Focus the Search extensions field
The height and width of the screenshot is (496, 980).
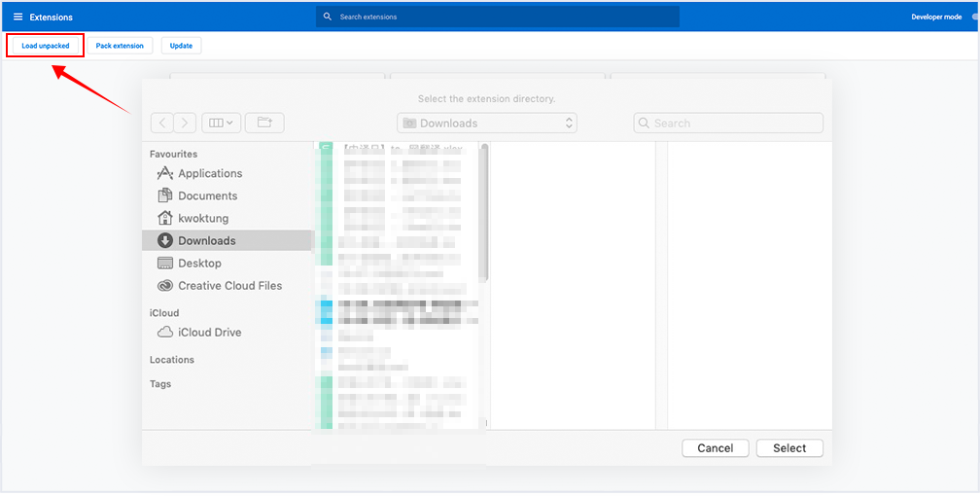pos(498,17)
